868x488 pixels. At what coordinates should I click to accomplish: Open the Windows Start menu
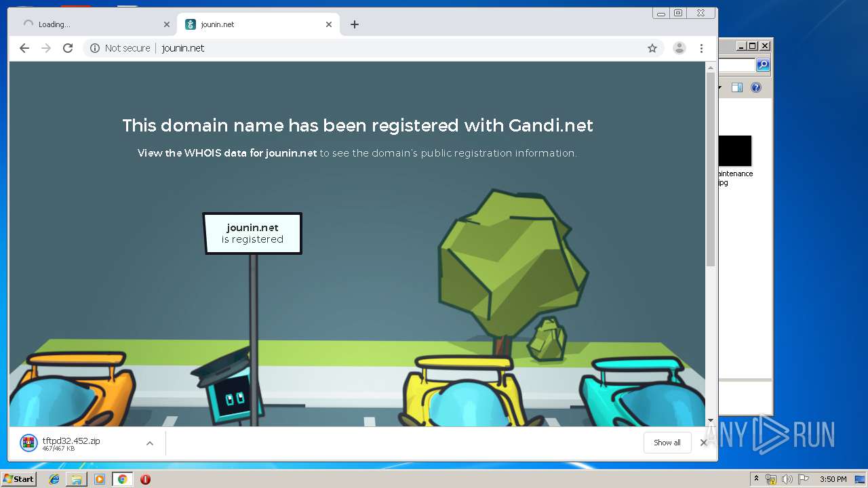tap(18, 479)
